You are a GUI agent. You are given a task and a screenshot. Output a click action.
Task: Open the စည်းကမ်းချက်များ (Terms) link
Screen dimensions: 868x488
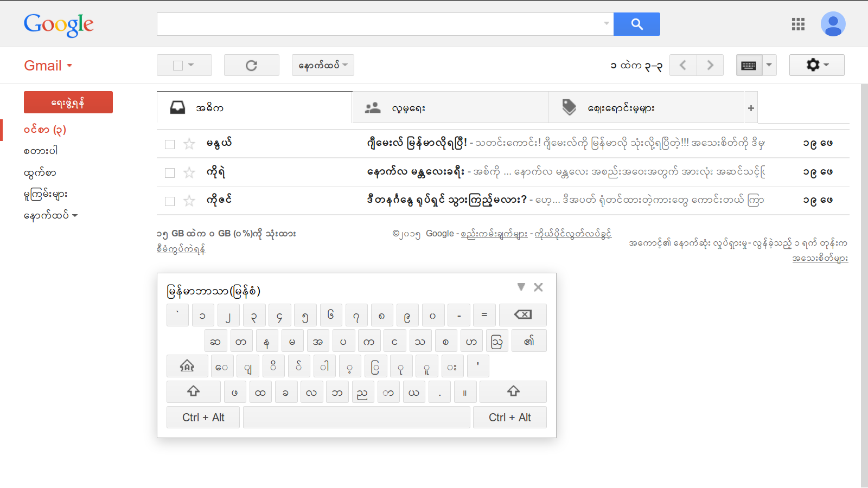[494, 234]
